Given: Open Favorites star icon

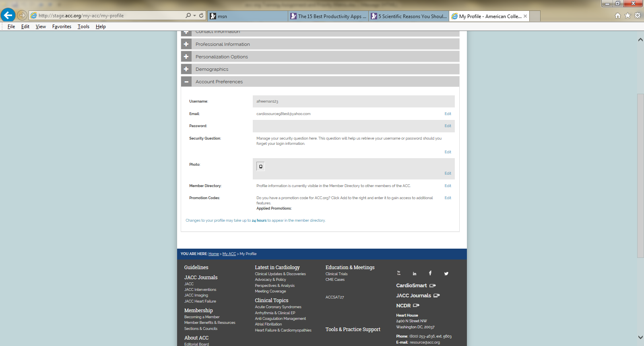Looking at the screenshot, I should click(627, 16).
